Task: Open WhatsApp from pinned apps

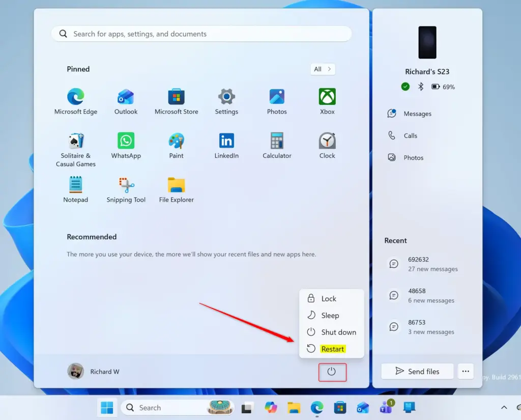Action: tap(126, 146)
